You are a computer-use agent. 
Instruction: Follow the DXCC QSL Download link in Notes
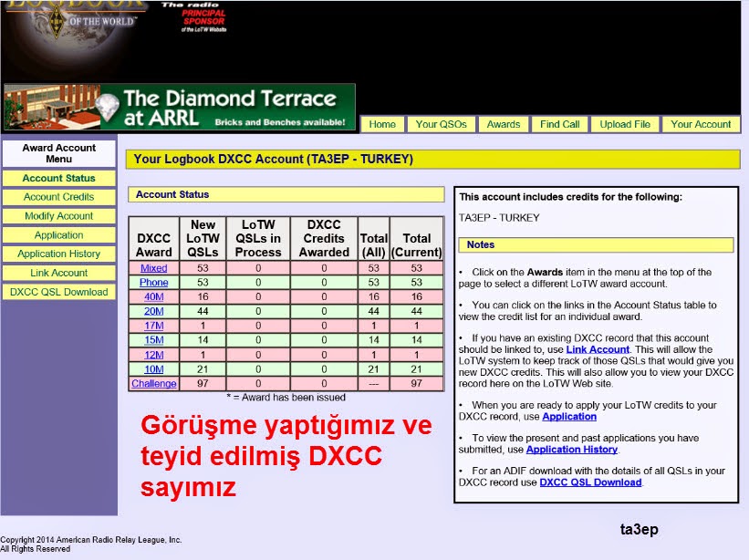pos(590,482)
